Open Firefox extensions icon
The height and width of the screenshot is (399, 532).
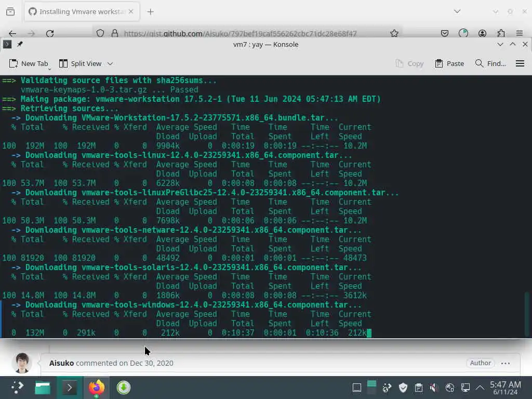(501, 33)
